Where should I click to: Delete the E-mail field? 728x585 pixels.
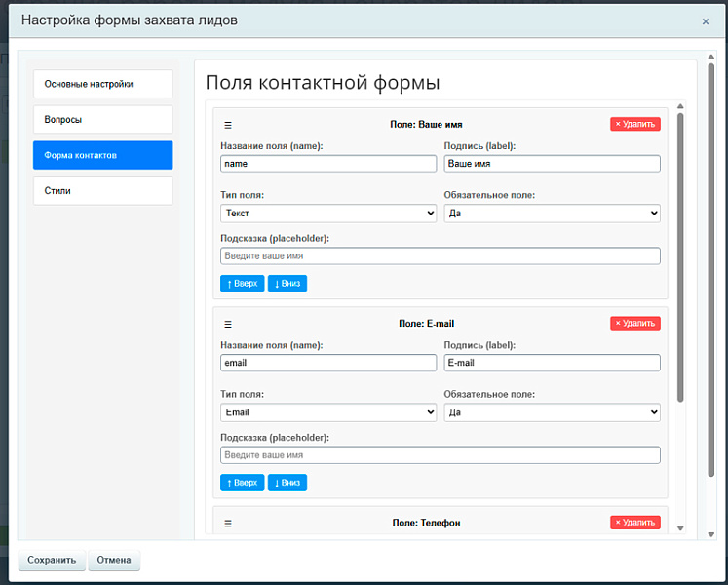pos(634,323)
